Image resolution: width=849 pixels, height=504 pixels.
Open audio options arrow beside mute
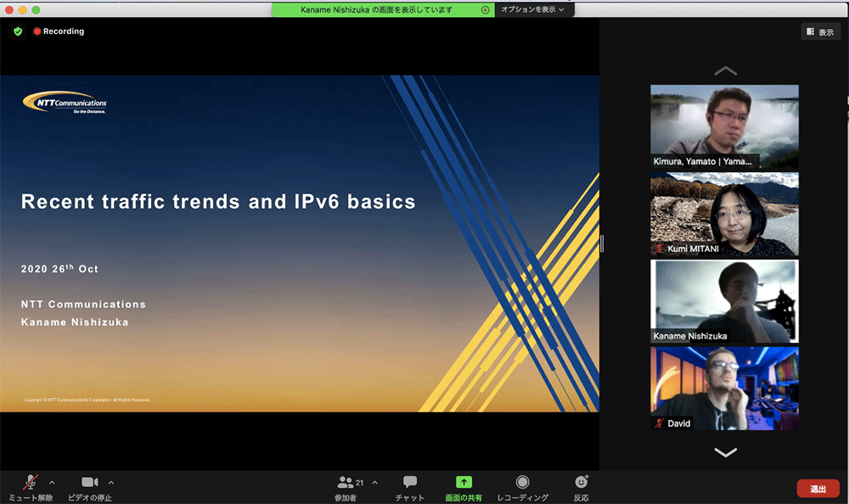(52, 482)
